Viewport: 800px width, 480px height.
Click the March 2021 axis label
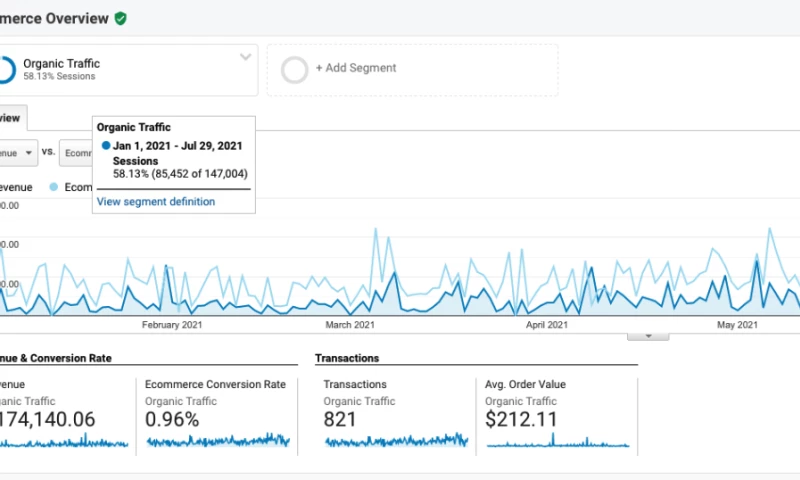click(x=351, y=325)
